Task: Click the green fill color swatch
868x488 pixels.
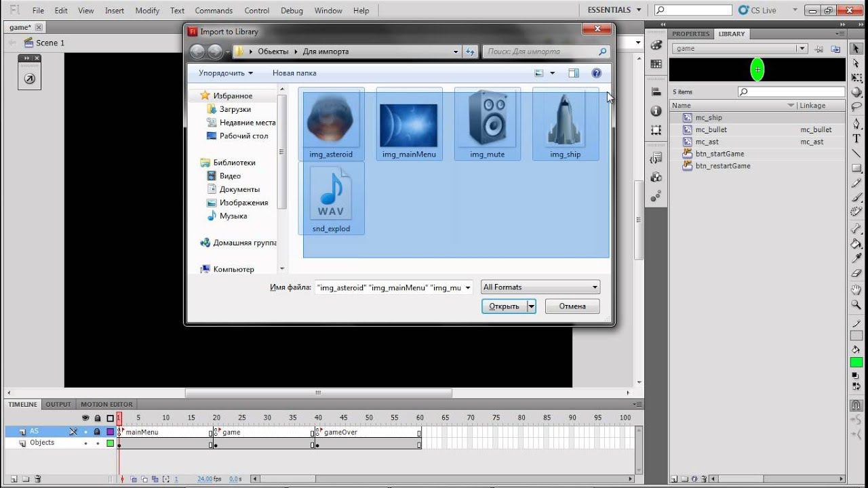Action: click(x=856, y=363)
